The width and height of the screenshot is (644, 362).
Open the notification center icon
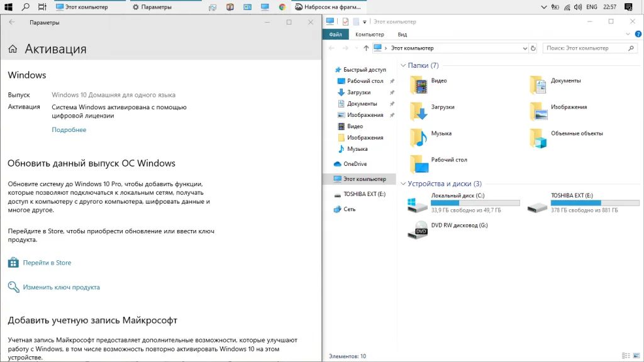pos(628,7)
